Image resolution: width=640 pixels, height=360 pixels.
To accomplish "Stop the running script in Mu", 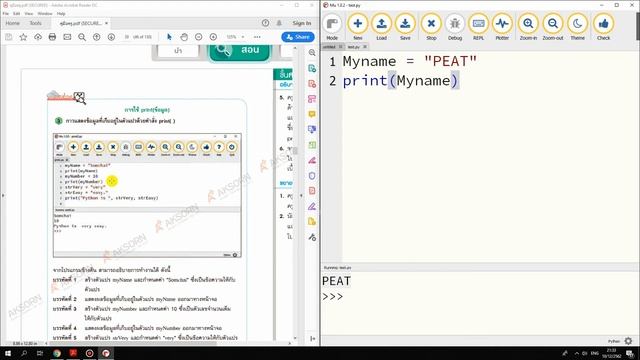I will (431, 27).
